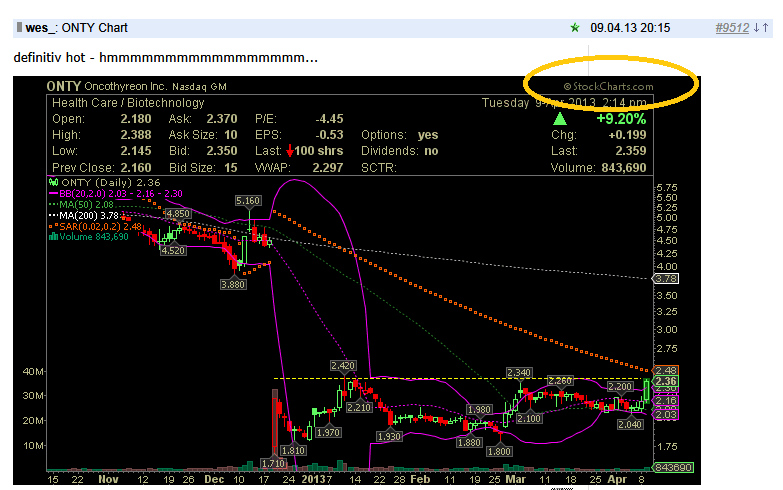This screenshot has width=783, height=490.
Task: Click username wes_ in post header
Action: point(41,28)
